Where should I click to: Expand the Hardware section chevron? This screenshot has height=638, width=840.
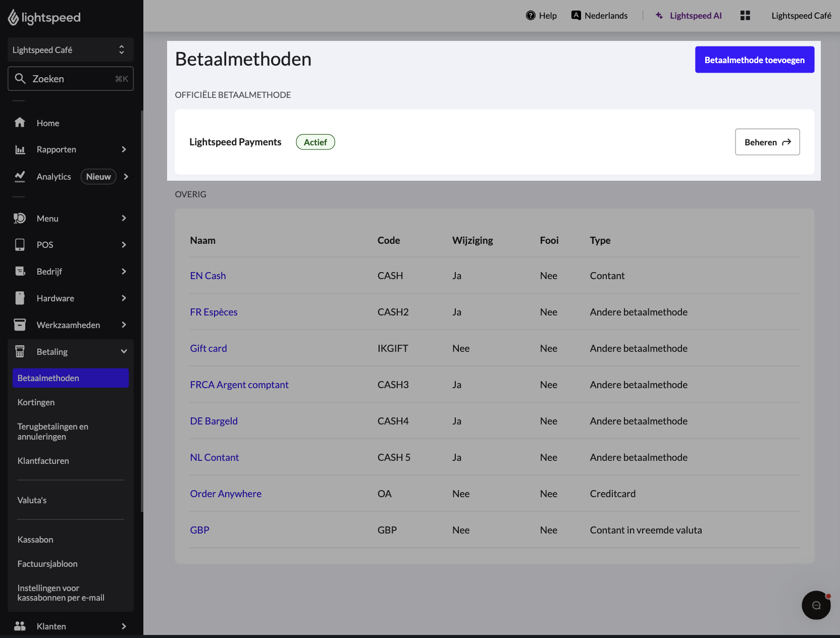click(x=124, y=298)
